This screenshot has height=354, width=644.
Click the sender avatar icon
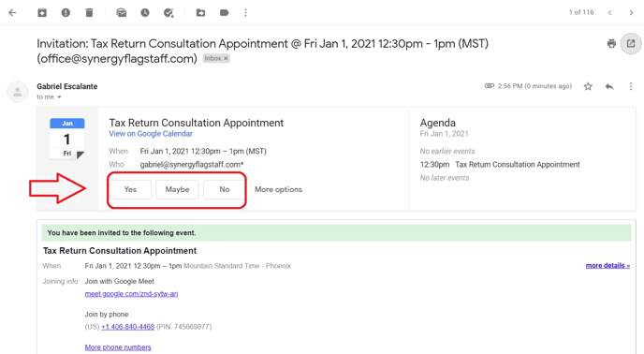[x=17, y=92]
